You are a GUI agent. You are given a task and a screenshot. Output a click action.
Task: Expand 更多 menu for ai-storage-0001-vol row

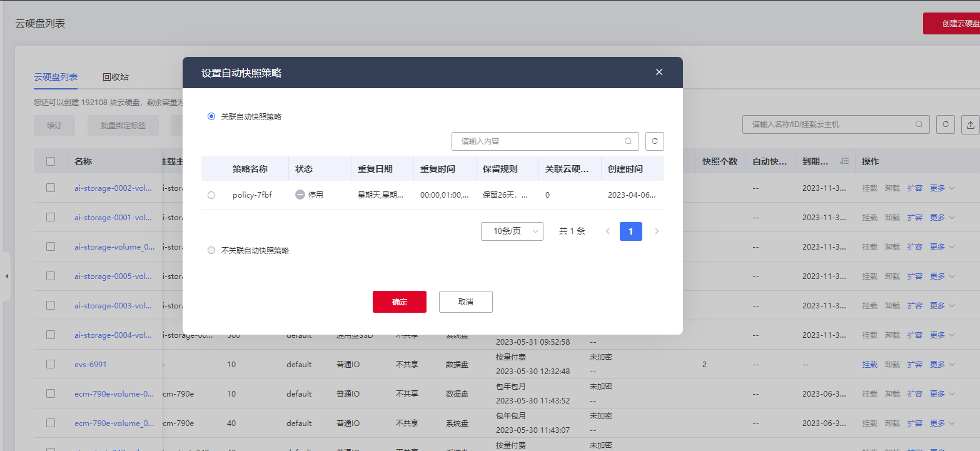[x=942, y=217]
